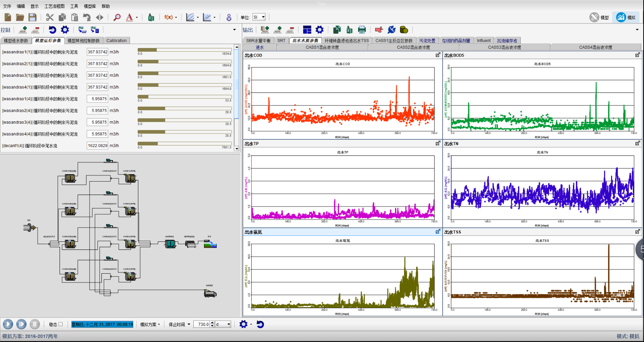Open the 单位 SI units dropdown
644x342 pixels.
[x=259, y=17]
